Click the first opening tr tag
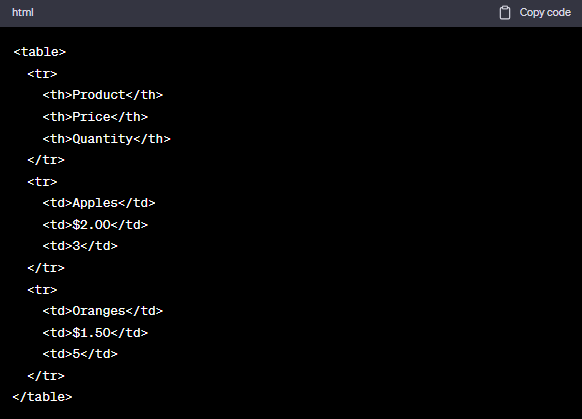 click(x=42, y=74)
